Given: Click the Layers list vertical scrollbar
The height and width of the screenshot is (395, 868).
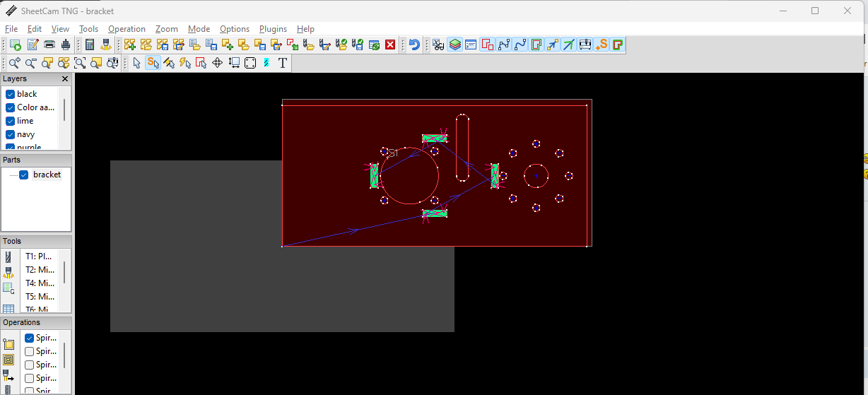Looking at the screenshot, I should 64,110.
